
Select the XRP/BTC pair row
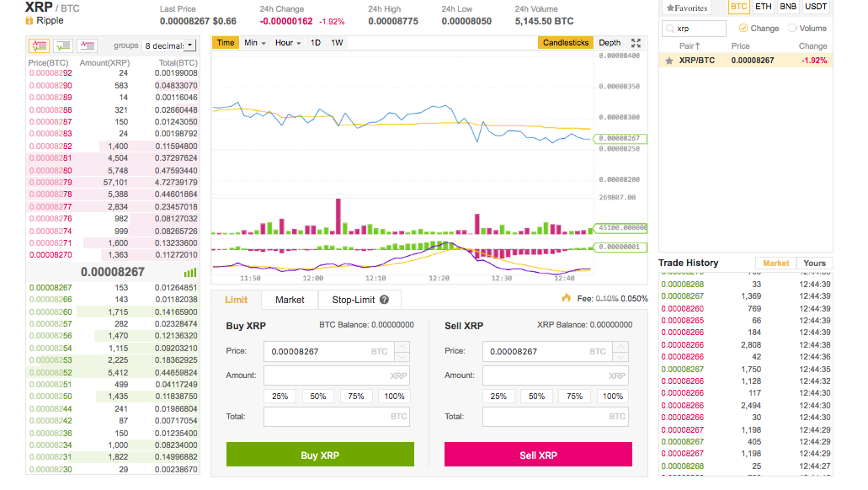pos(746,61)
